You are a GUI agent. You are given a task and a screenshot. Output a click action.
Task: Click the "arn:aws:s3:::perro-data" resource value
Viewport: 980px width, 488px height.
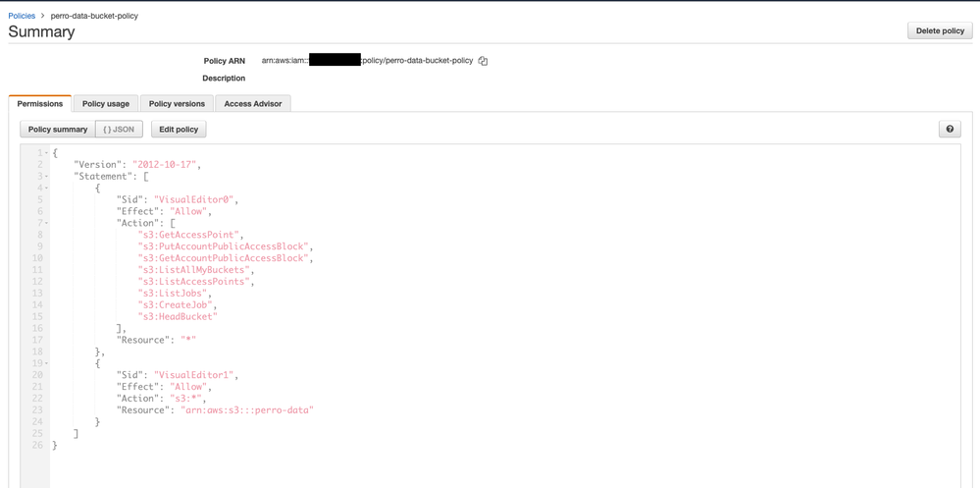click(x=246, y=409)
